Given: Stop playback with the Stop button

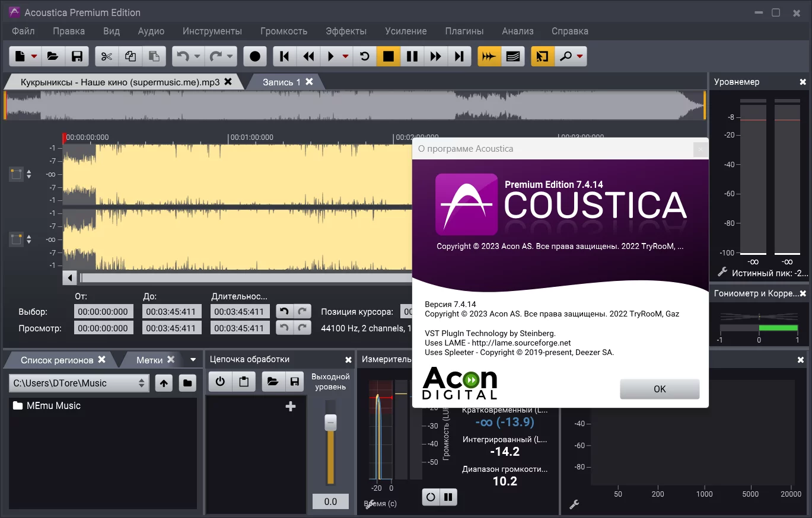Looking at the screenshot, I should click(389, 56).
